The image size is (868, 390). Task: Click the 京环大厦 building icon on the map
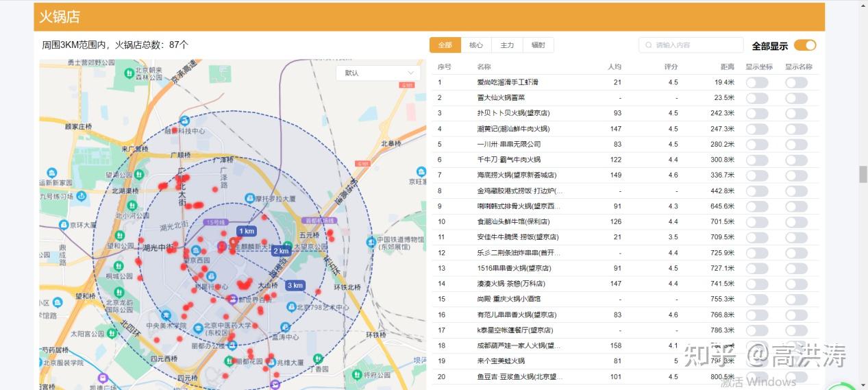[62, 224]
